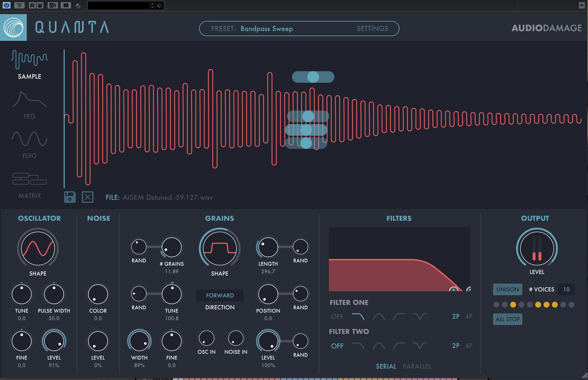Click the noise COLOR knob
Screen dimensions: 588x380
click(98, 294)
